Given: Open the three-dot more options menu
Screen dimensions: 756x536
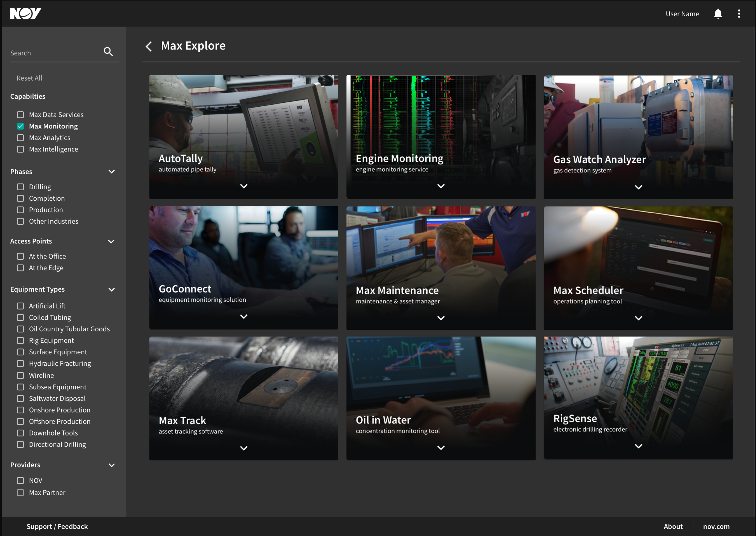Looking at the screenshot, I should (x=739, y=14).
